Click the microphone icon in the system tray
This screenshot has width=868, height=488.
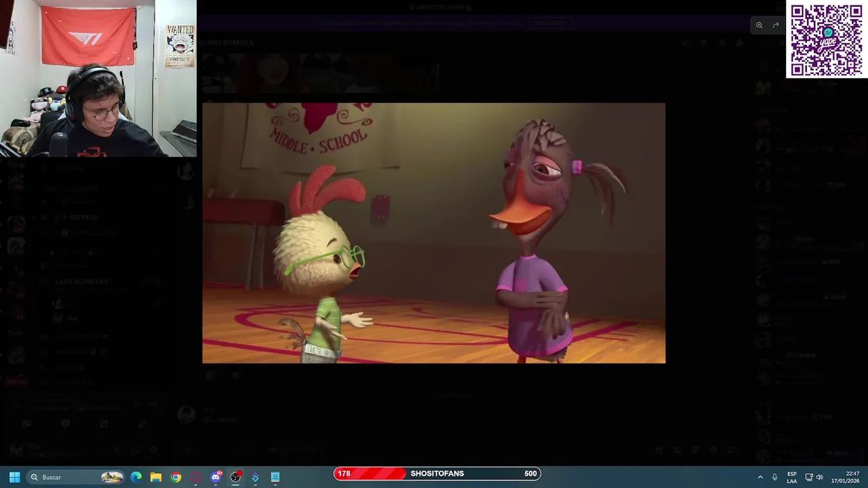pos(774,477)
